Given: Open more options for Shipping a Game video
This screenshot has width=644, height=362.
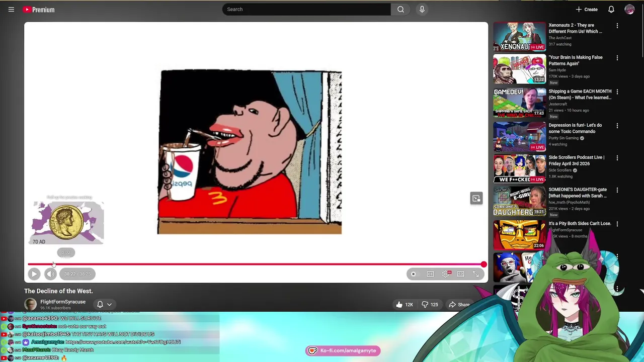Looking at the screenshot, I should coord(617,92).
